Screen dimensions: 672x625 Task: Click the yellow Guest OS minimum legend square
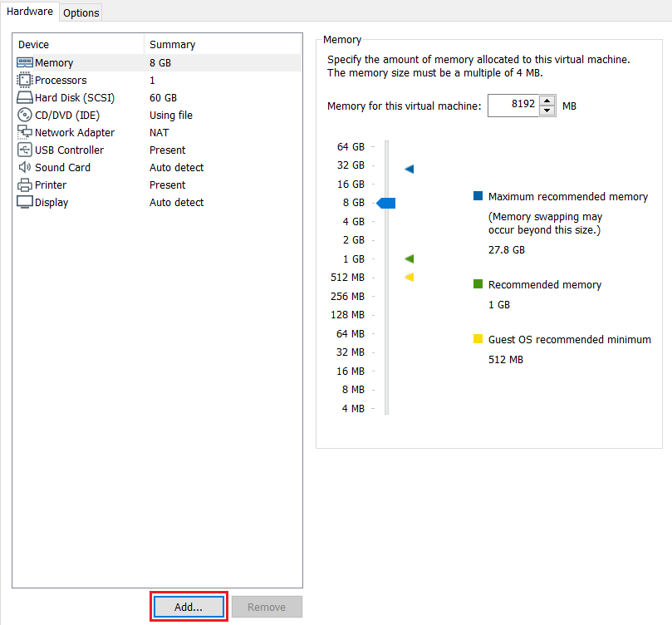(x=478, y=338)
